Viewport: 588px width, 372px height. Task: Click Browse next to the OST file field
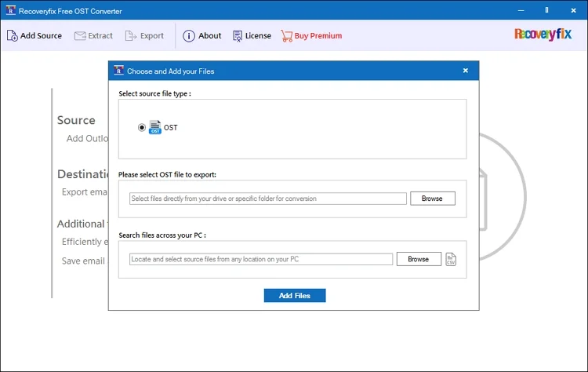pyautogui.click(x=432, y=199)
